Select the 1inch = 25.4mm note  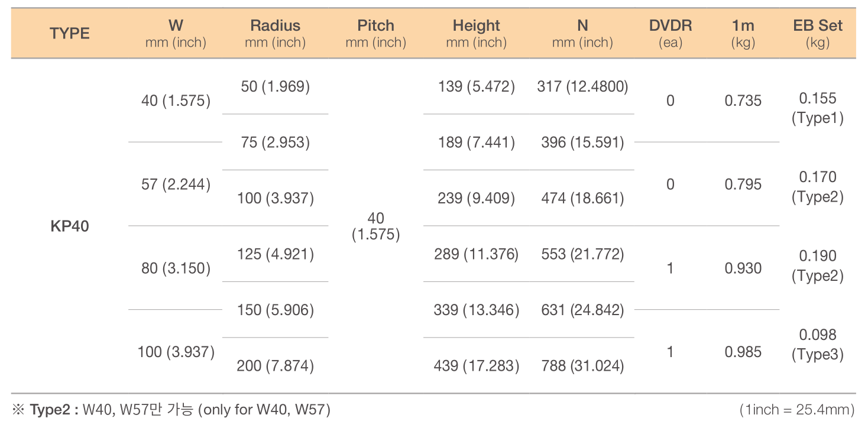click(797, 409)
